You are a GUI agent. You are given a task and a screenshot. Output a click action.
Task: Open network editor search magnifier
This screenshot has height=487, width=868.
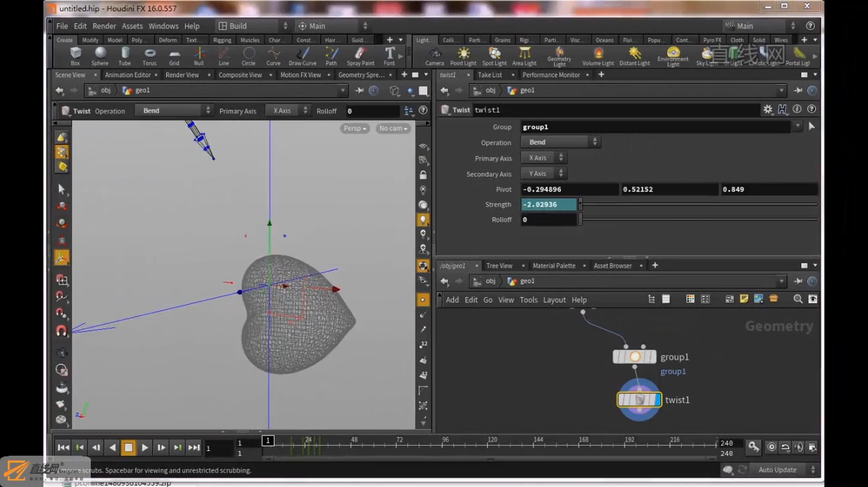[x=798, y=300]
